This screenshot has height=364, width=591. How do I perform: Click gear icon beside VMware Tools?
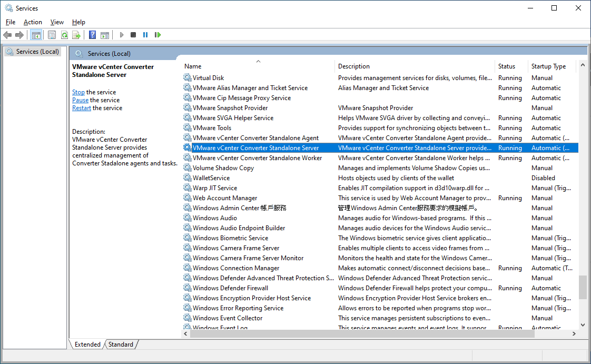188,127
